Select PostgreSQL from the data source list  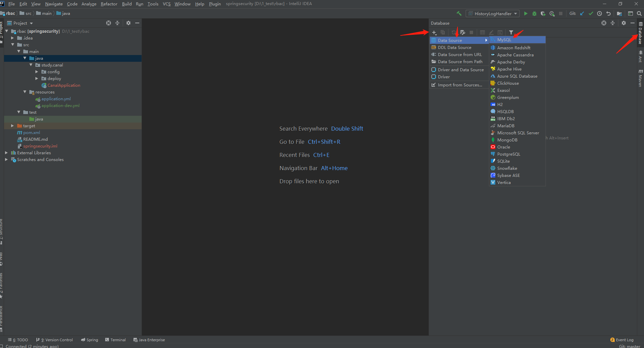click(x=517, y=154)
